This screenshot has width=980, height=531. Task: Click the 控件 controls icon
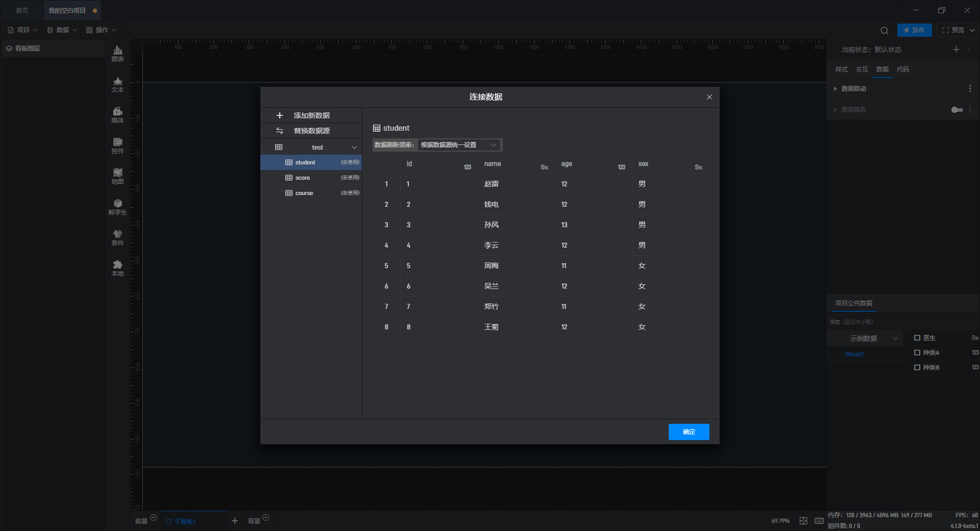[117, 146]
